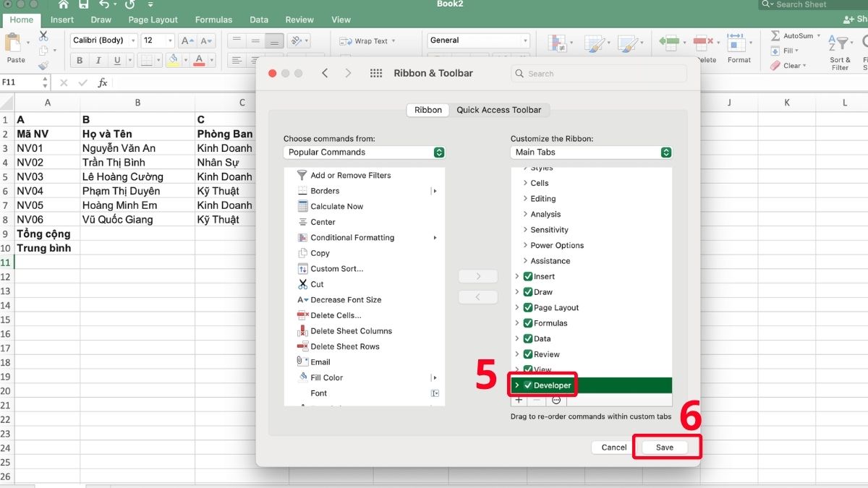Open the View ribbon tab
This screenshot has width=868, height=488.
pos(341,20)
